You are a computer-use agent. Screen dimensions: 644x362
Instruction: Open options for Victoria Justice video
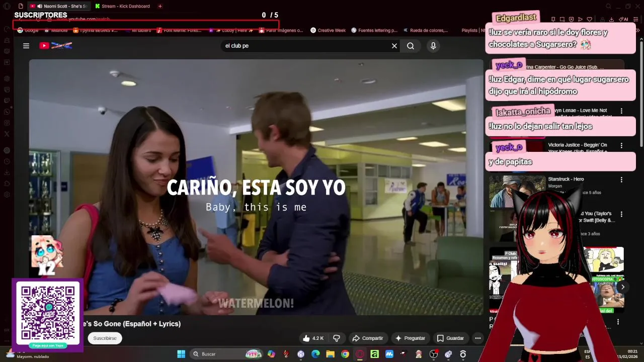point(621,146)
